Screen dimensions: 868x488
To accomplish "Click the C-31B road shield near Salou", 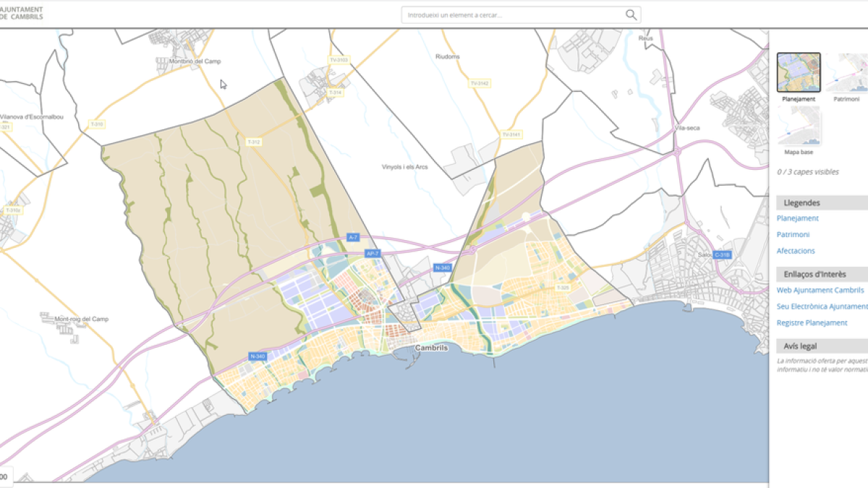I will [x=721, y=254].
